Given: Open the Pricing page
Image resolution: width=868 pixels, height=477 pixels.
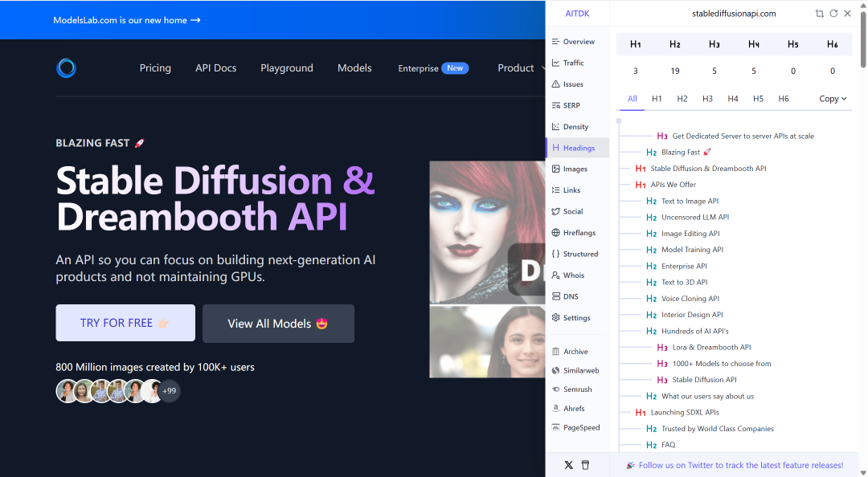Looking at the screenshot, I should pos(155,68).
